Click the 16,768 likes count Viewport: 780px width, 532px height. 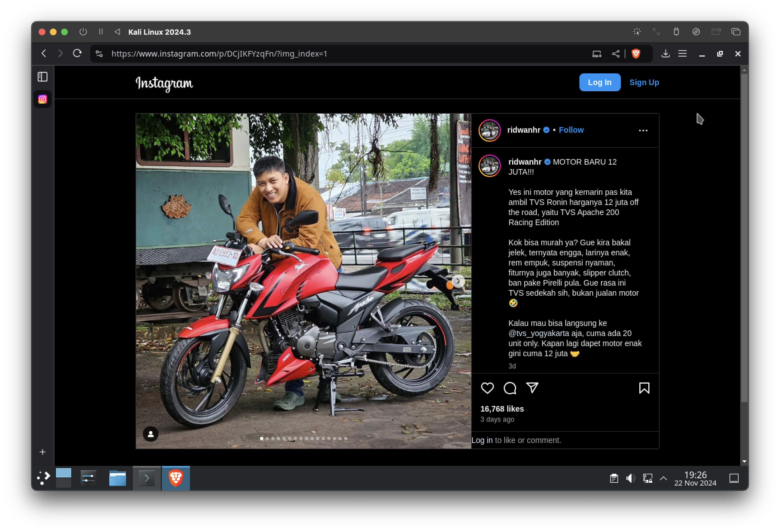coord(502,409)
